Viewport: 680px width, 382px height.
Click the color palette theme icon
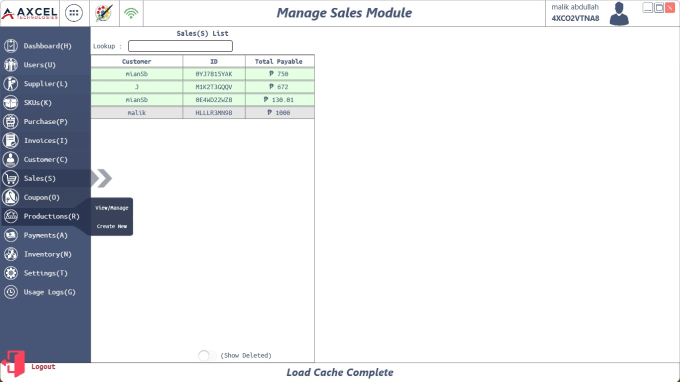pyautogui.click(x=104, y=13)
